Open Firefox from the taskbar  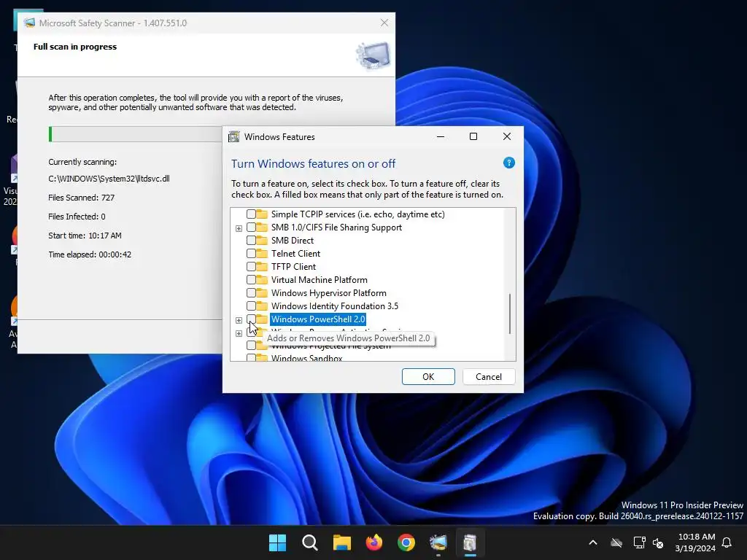tap(374, 542)
